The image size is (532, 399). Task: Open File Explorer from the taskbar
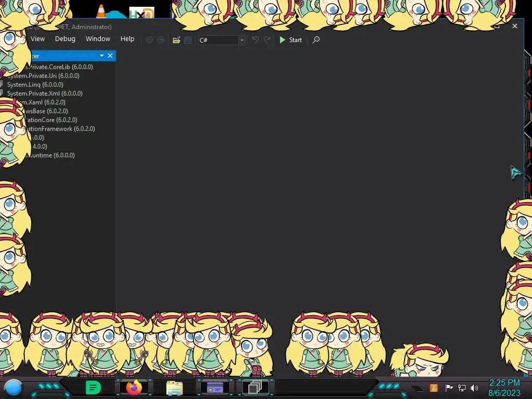click(x=175, y=388)
